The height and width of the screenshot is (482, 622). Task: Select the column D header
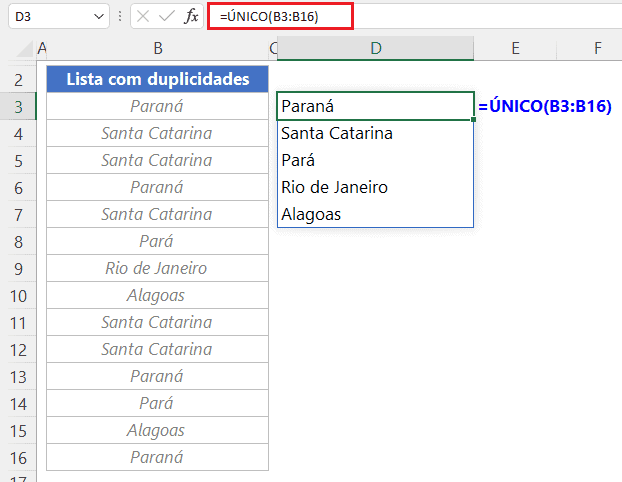click(375, 48)
